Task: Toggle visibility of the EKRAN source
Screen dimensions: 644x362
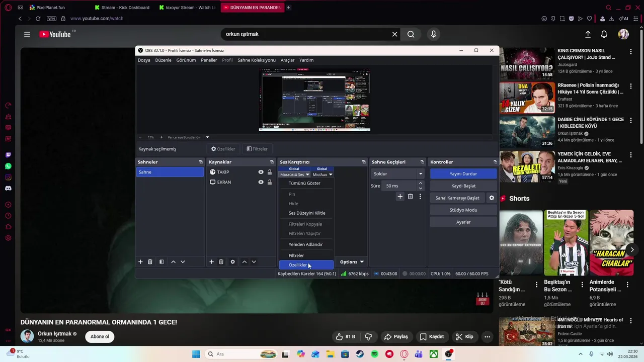Action: point(261,182)
